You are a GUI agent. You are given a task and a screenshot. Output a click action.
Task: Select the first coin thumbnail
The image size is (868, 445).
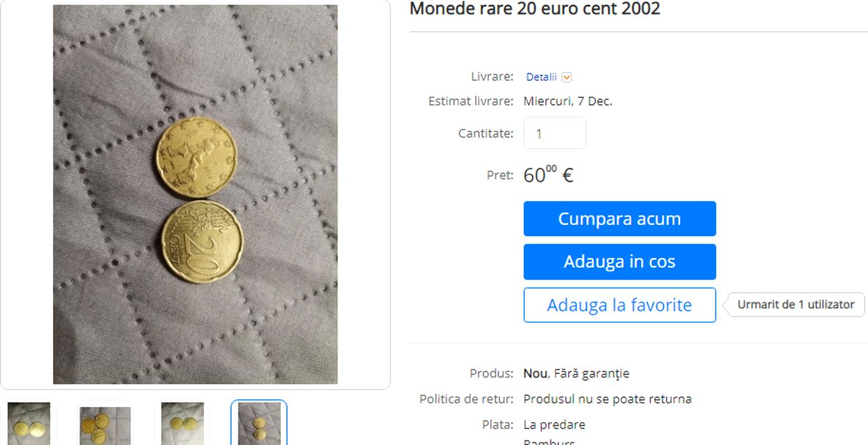tap(29, 423)
